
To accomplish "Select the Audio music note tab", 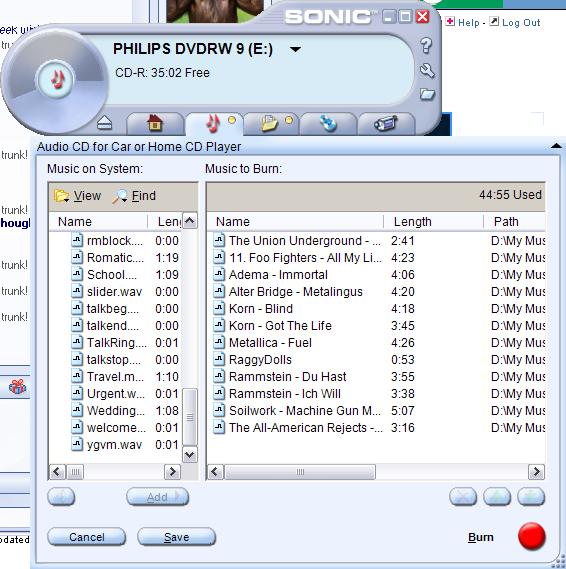I will (214, 123).
